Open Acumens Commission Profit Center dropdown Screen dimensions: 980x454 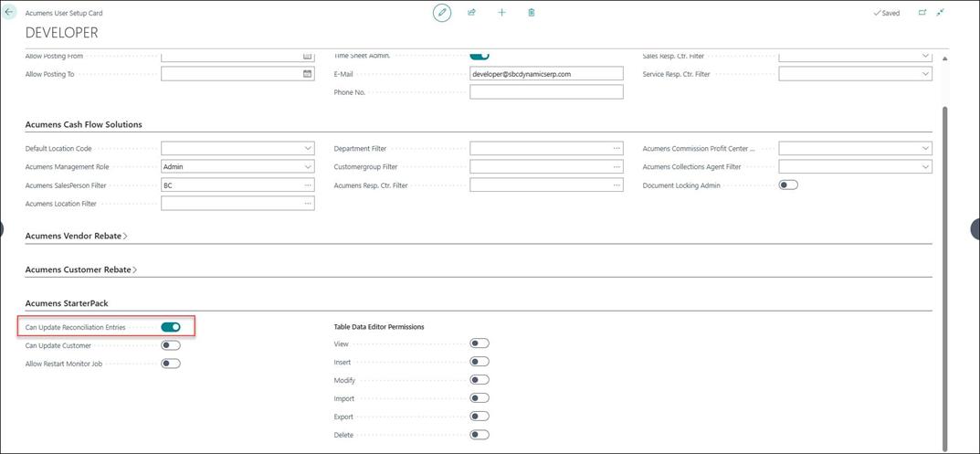[x=925, y=149]
